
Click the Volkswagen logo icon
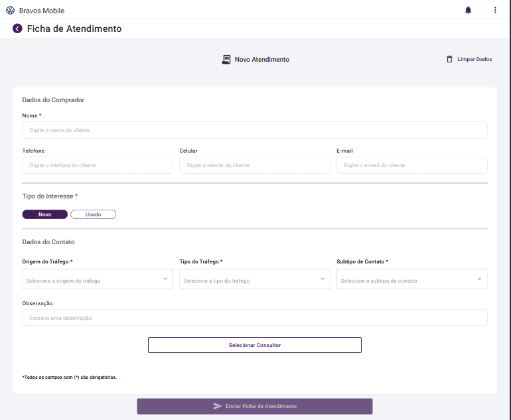10,11
